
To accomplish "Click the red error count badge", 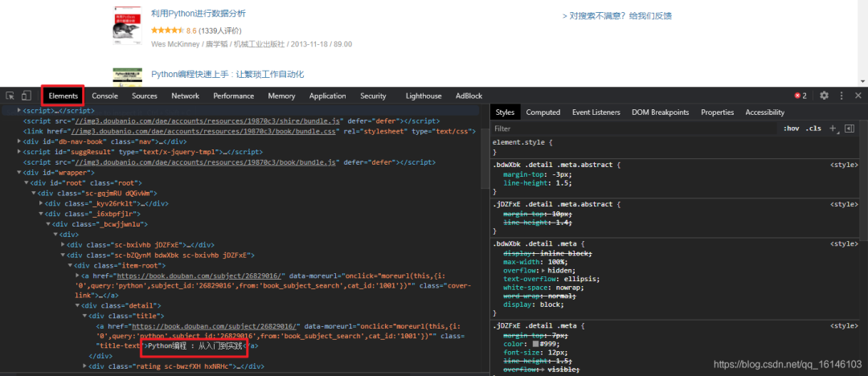I will [x=800, y=96].
